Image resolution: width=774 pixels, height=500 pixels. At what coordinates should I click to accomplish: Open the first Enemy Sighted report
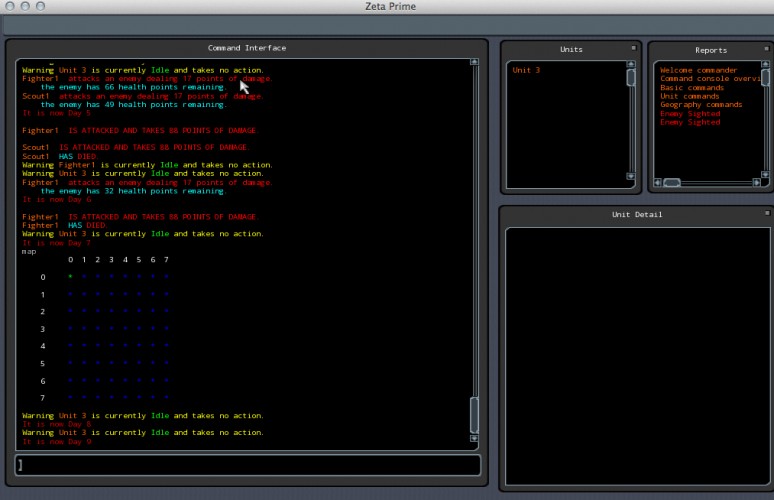690,114
